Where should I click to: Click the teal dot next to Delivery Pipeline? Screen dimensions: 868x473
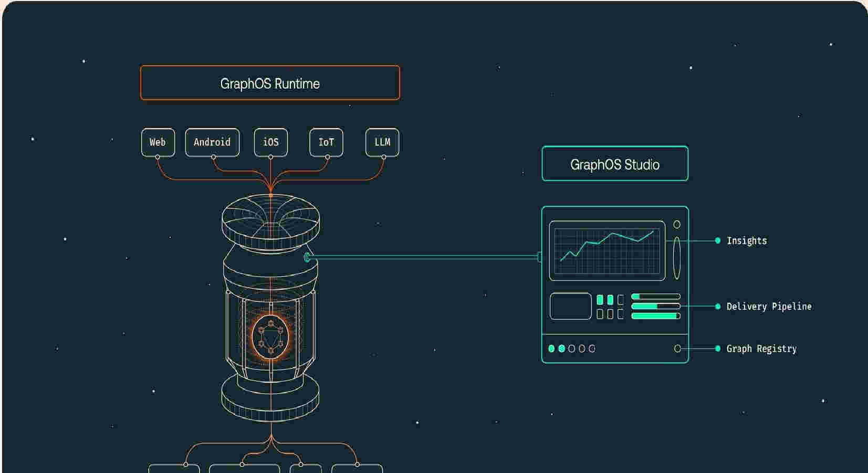tap(718, 306)
